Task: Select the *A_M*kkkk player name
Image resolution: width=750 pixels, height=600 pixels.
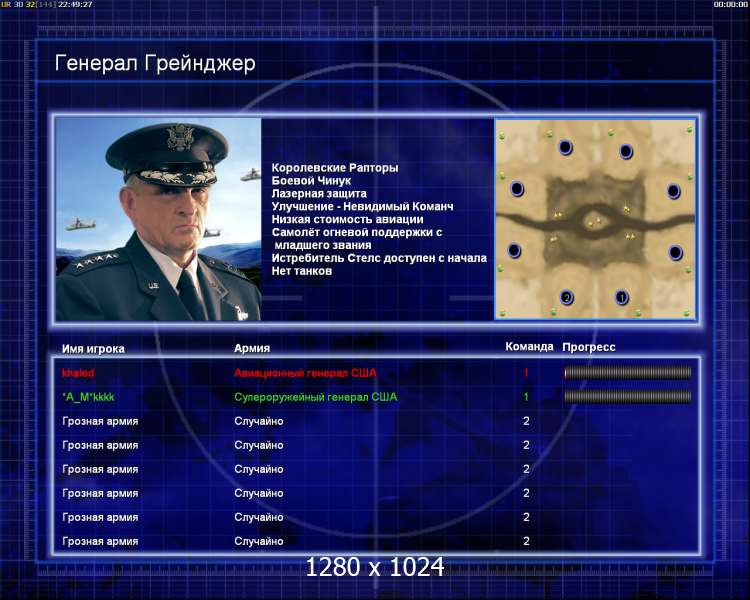Action: (88, 397)
